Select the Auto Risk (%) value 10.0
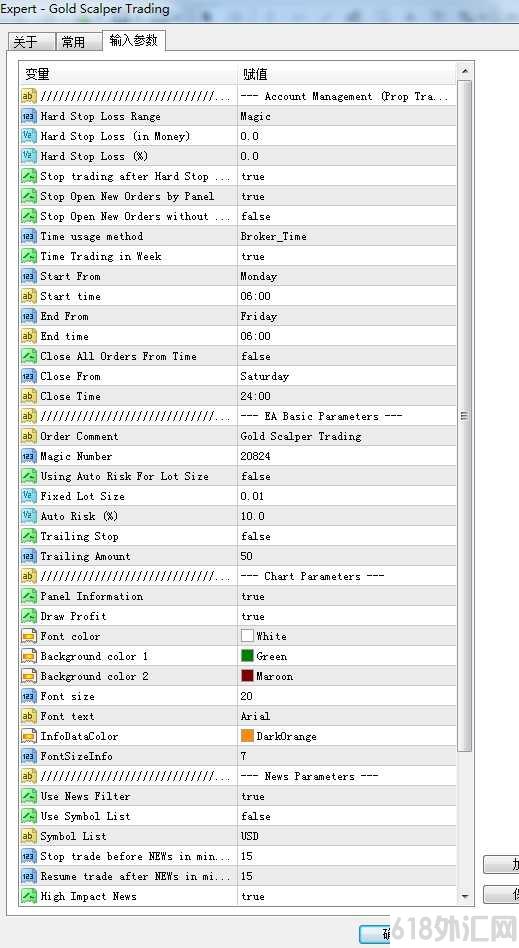 point(347,516)
